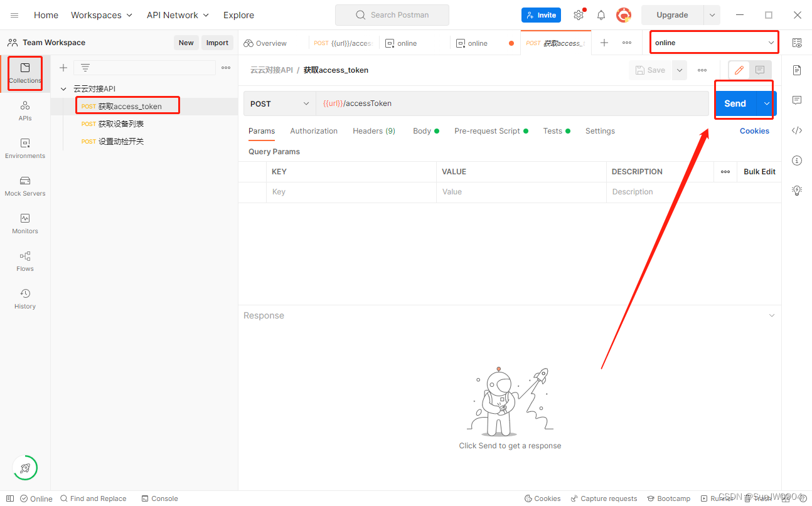Select the 设置动检开关 request

[121, 142]
